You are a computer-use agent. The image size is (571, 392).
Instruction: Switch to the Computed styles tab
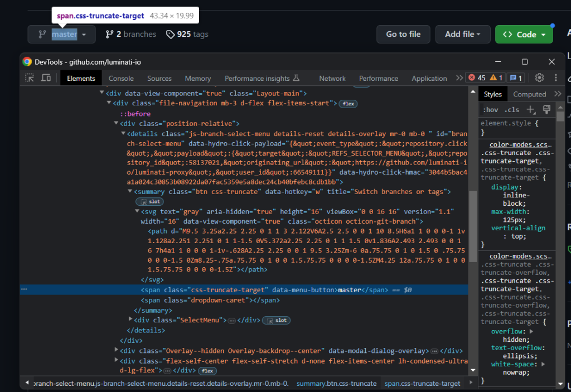[x=530, y=94]
